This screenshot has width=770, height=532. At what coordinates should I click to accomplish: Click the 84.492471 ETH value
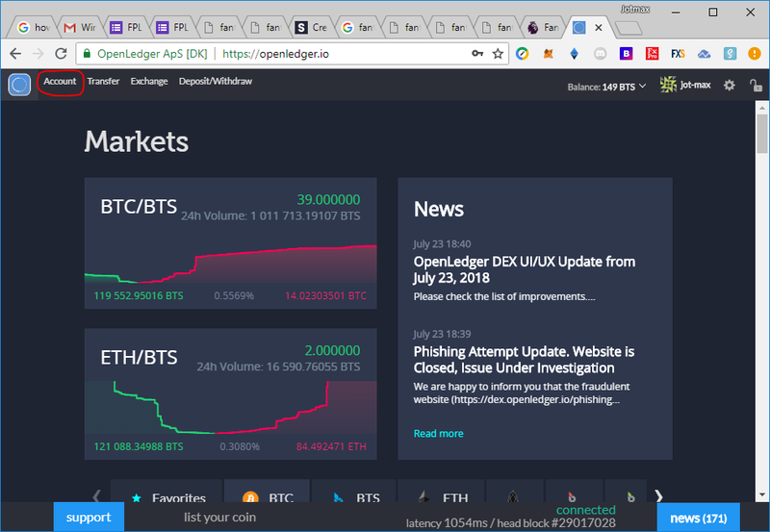[x=331, y=446]
